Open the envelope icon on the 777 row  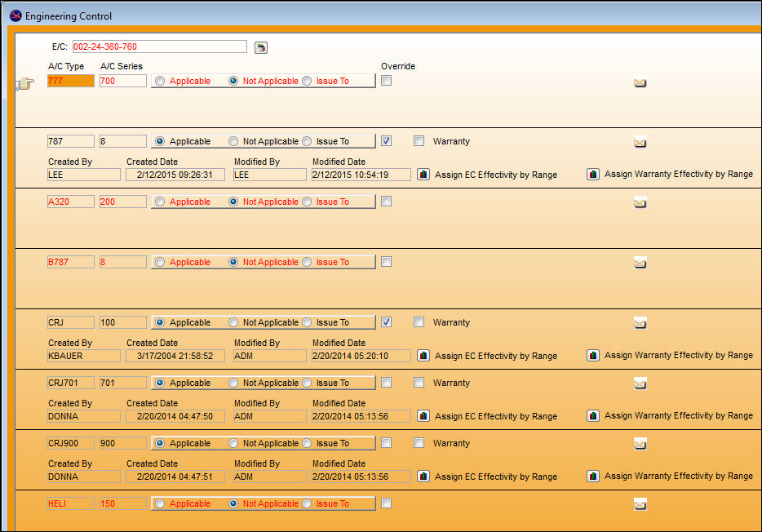(640, 82)
